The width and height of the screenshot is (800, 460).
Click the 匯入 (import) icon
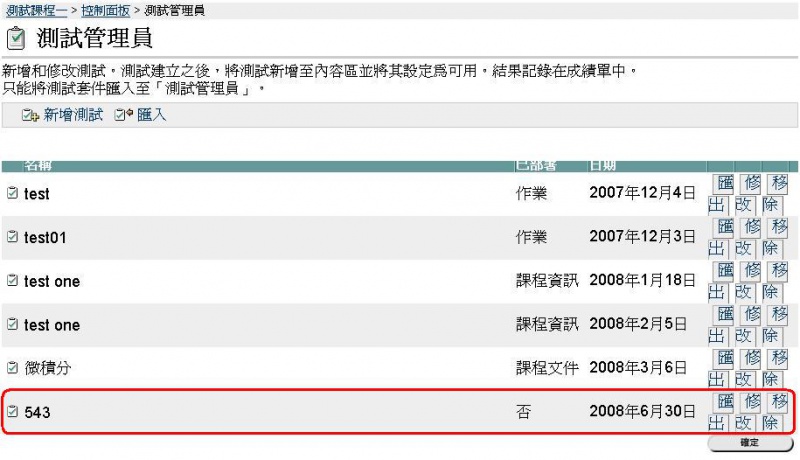124,116
